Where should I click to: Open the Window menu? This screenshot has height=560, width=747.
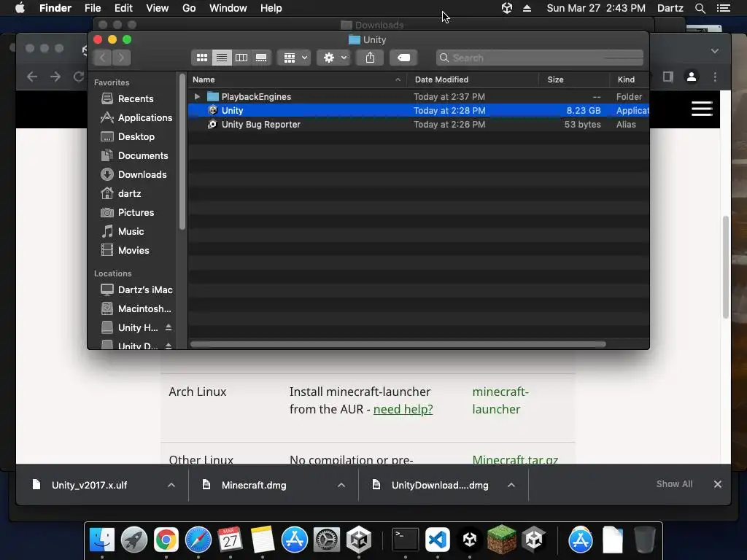coord(228,8)
